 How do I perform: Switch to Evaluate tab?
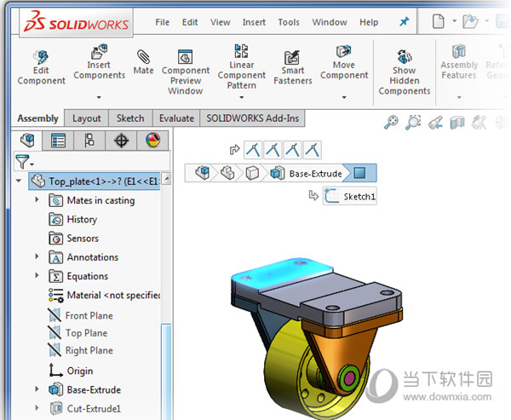176,118
